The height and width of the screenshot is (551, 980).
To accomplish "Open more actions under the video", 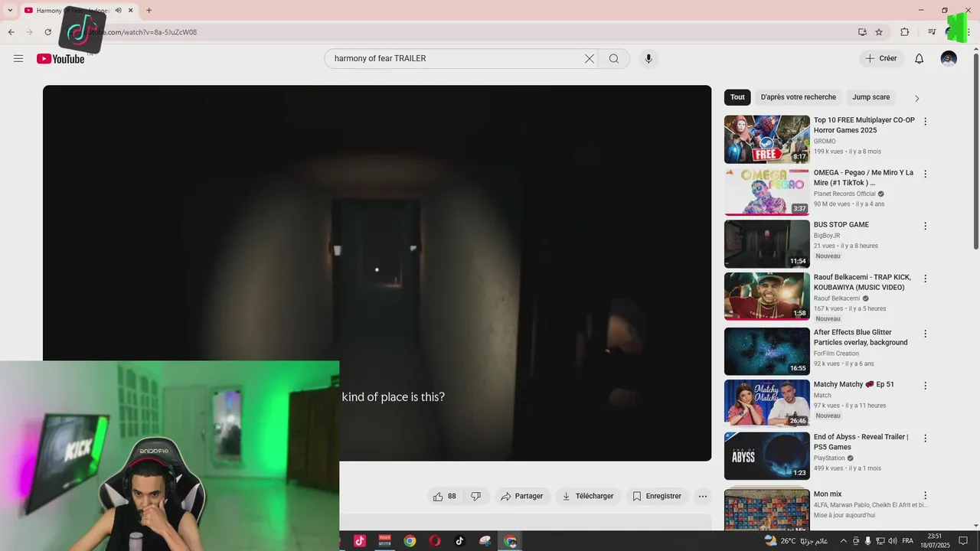I will pyautogui.click(x=703, y=497).
